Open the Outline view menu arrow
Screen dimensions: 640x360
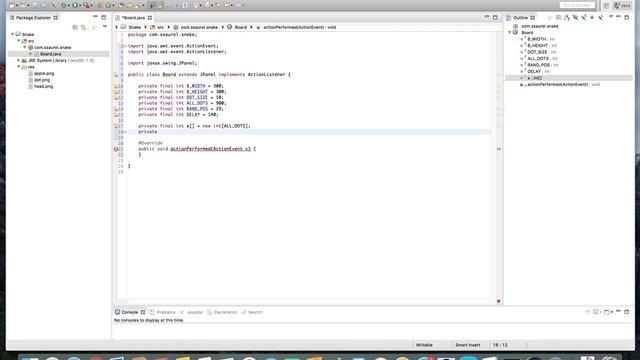pos(611,17)
